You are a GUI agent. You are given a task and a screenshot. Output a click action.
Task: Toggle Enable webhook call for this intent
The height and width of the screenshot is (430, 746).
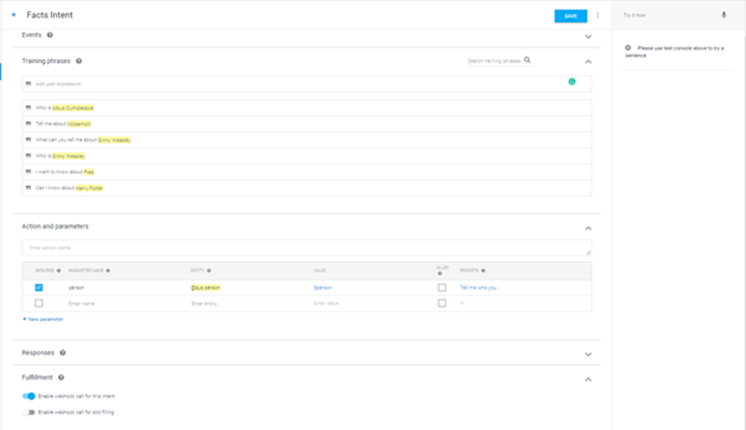[x=29, y=396]
